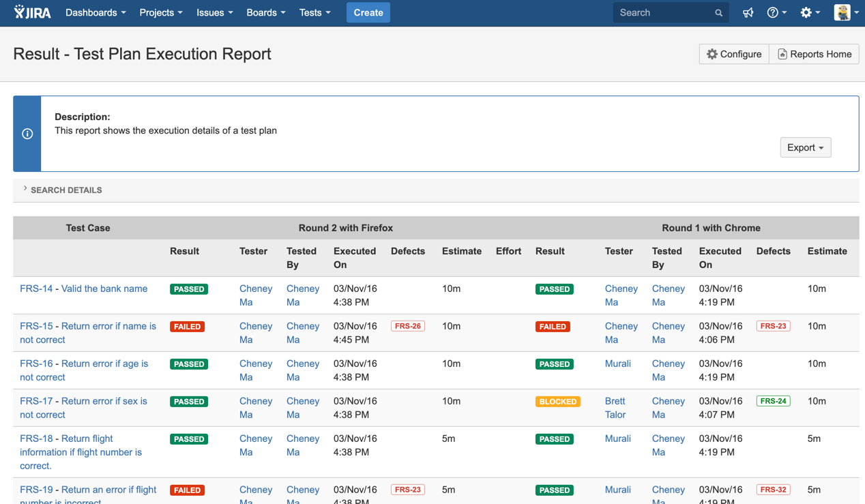Click the feedback megaphone icon
The width and height of the screenshot is (865, 504).
(x=748, y=13)
